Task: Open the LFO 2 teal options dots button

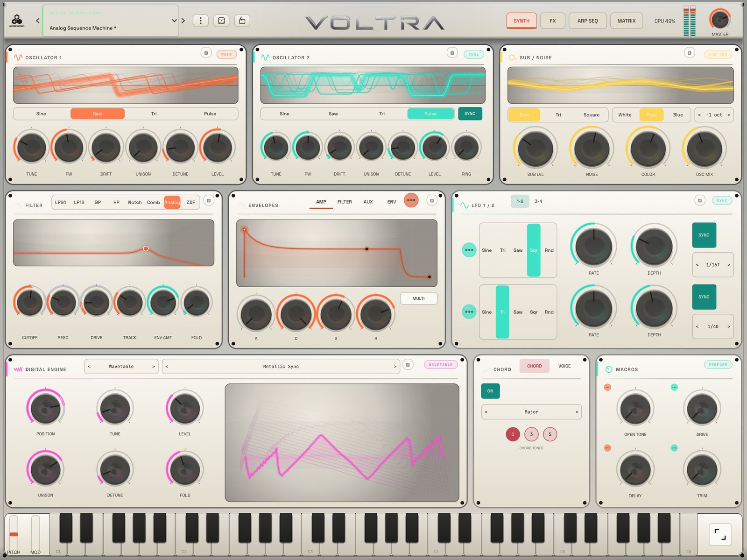Action: coord(469,312)
